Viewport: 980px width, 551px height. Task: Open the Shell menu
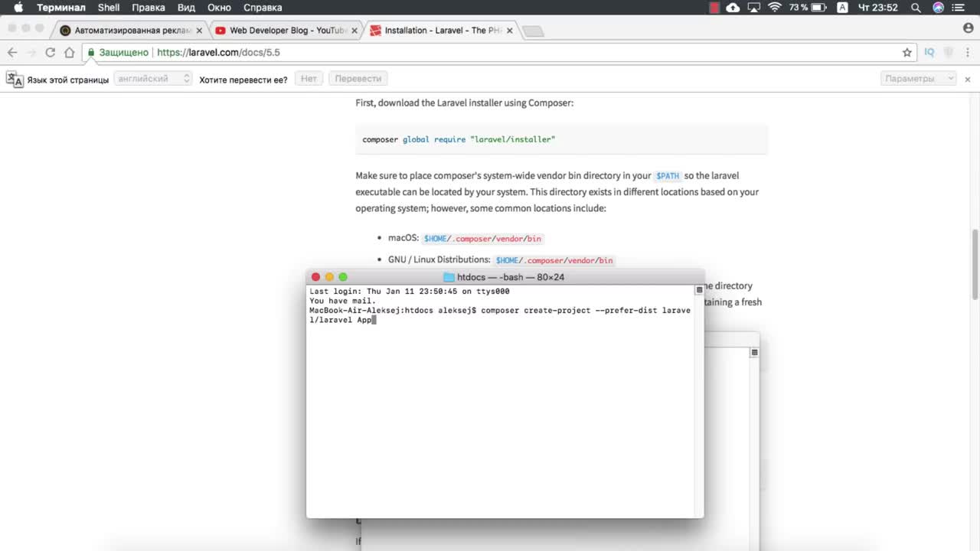pos(109,8)
